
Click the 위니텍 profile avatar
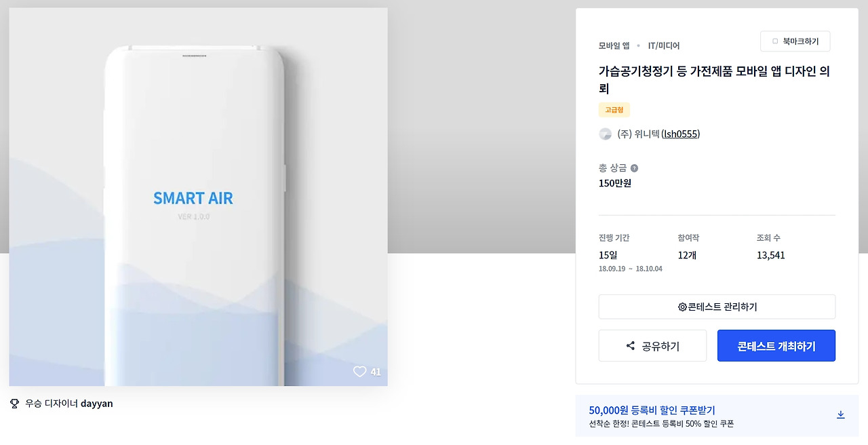pos(606,134)
